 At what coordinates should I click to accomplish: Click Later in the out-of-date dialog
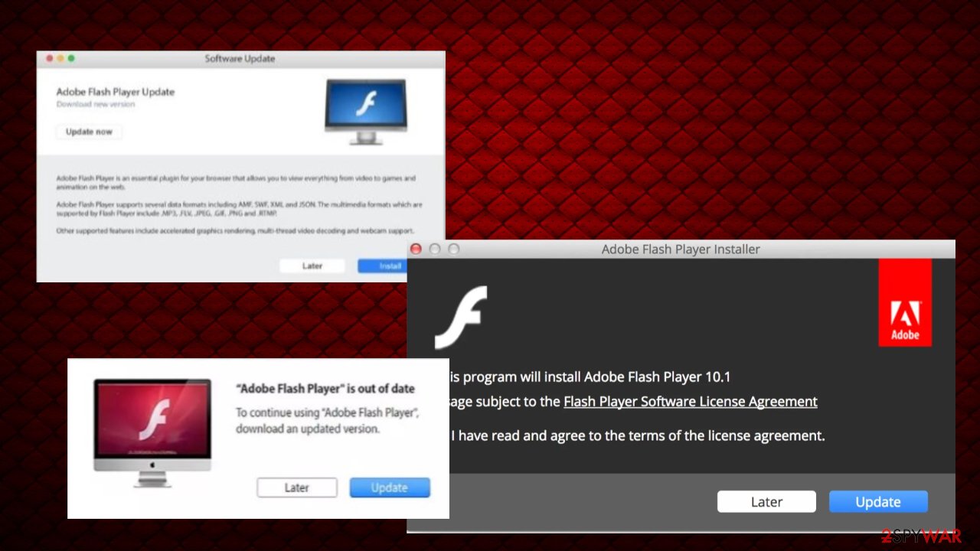coord(297,487)
